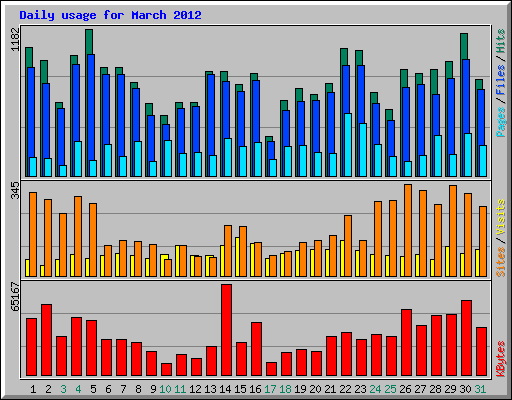The image size is (512, 400).
Task: Select the Visits legend word
Action: (501, 218)
